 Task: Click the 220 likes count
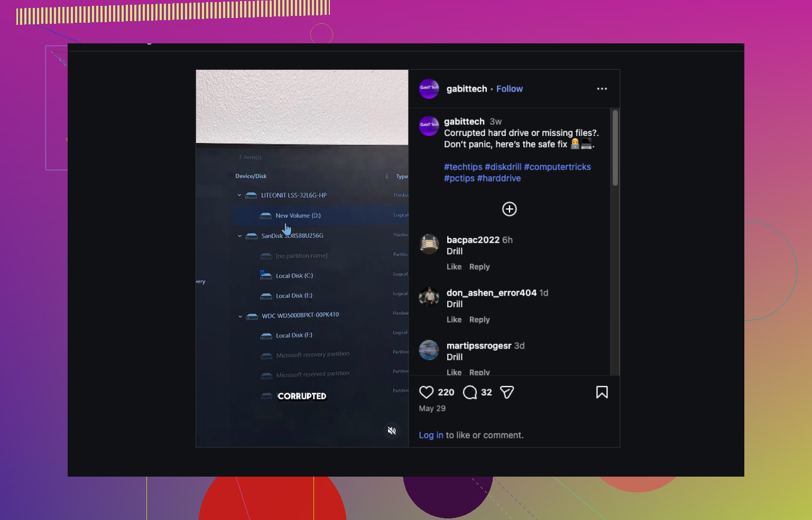[446, 392]
